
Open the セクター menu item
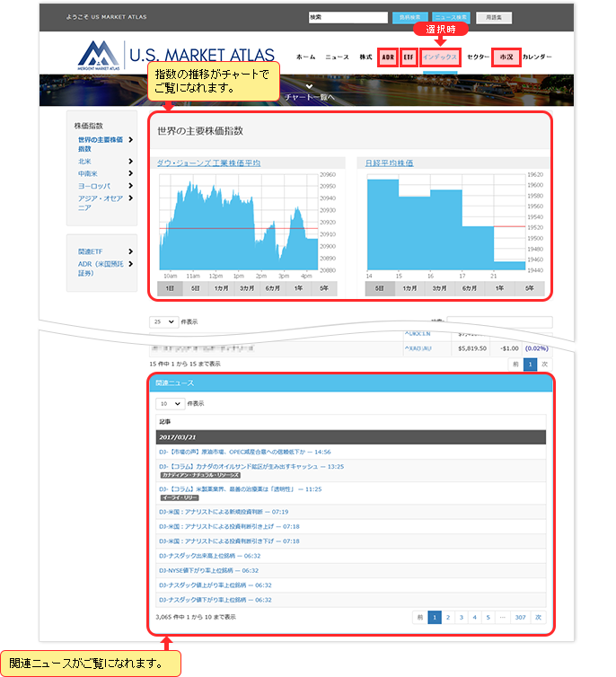(478, 57)
